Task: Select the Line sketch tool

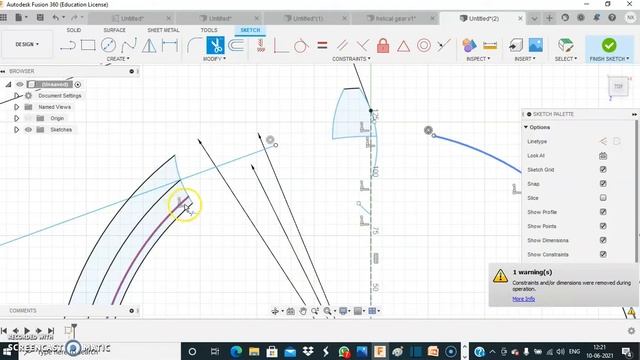Action: click(68, 45)
